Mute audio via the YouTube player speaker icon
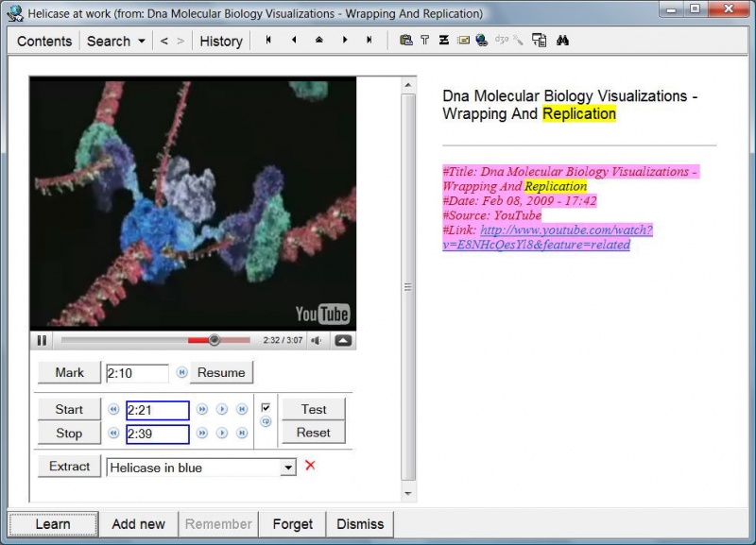 pos(317,341)
